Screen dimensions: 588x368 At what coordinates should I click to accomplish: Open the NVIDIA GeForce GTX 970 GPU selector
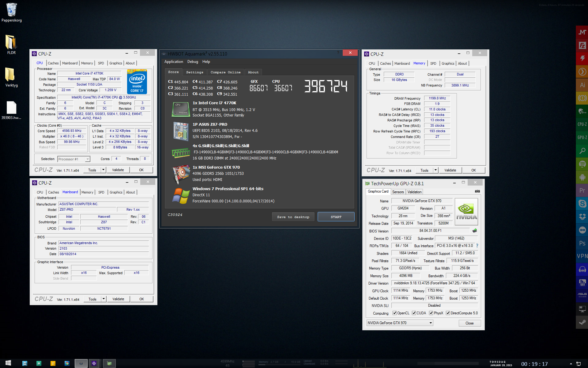[x=400, y=323]
